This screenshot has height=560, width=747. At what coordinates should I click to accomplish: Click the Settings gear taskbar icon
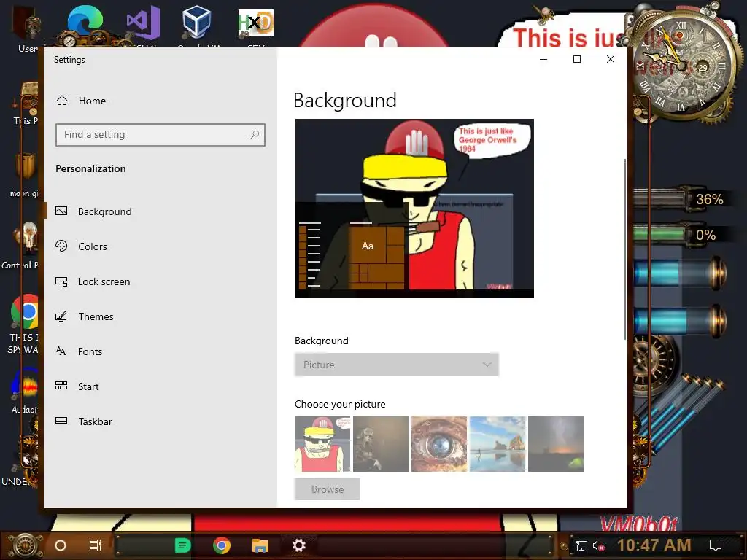tap(298, 545)
